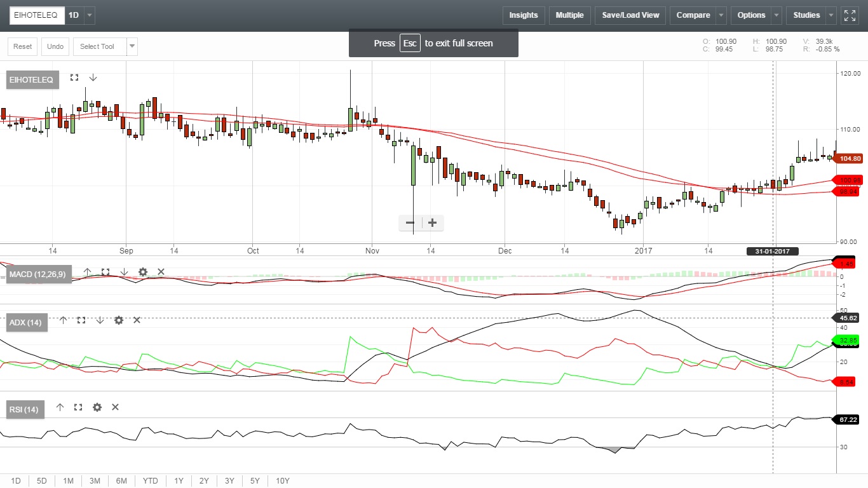This screenshot has height=488, width=868.
Task: Click the ADX (14) label
Action: pos(27,323)
